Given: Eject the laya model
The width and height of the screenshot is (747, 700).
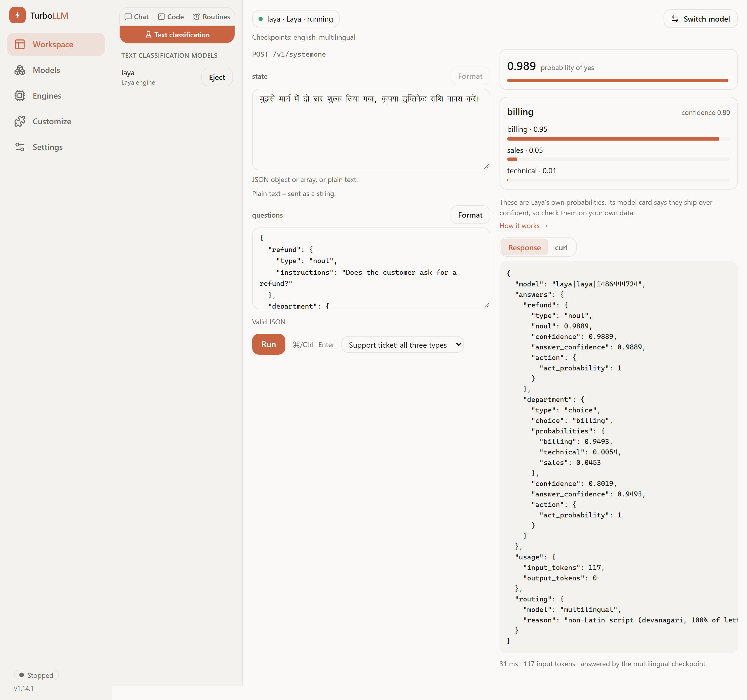Looking at the screenshot, I should coord(217,77).
